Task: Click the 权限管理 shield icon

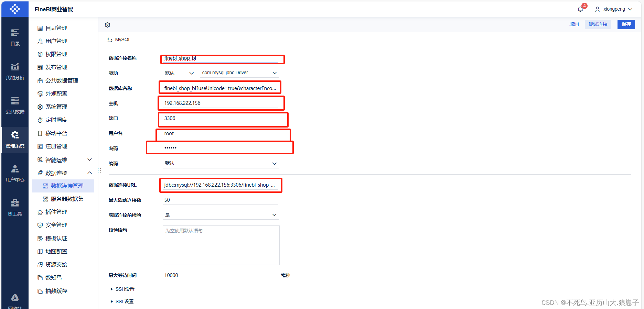Action: tap(40, 54)
